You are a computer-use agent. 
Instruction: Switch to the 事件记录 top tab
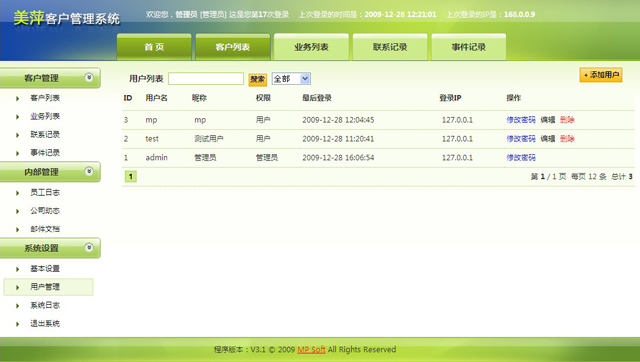[x=469, y=47]
